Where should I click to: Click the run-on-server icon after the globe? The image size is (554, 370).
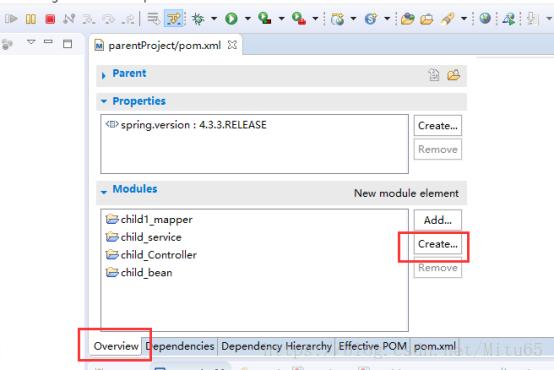point(509,18)
